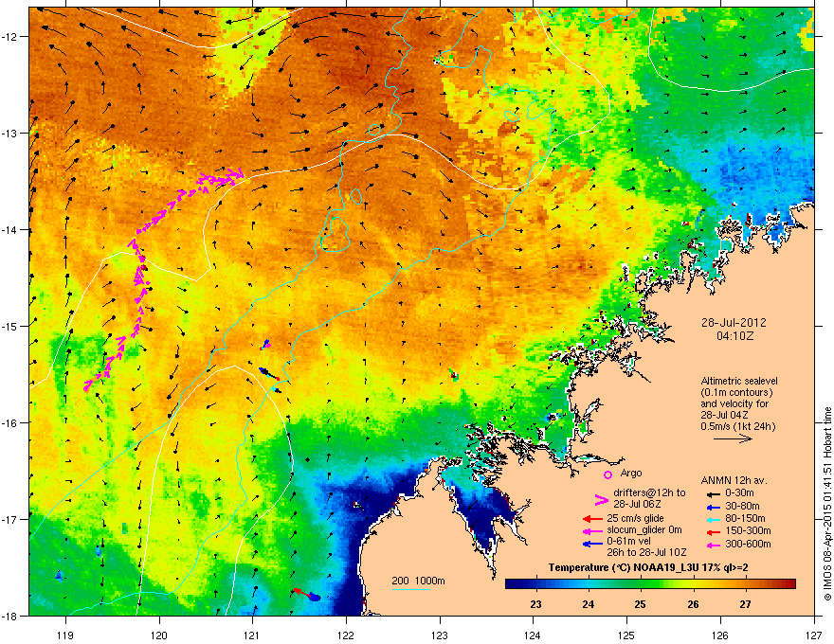The height and width of the screenshot is (644, 834).
Task: Click the 25 cm/s glide legend label
Action: (635, 518)
